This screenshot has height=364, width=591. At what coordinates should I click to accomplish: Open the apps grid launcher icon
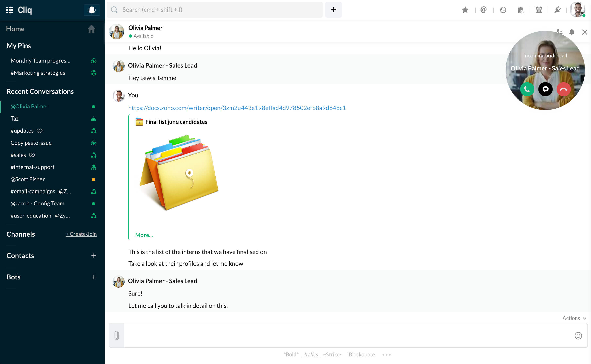pyautogui.click(x=10, y=10)
